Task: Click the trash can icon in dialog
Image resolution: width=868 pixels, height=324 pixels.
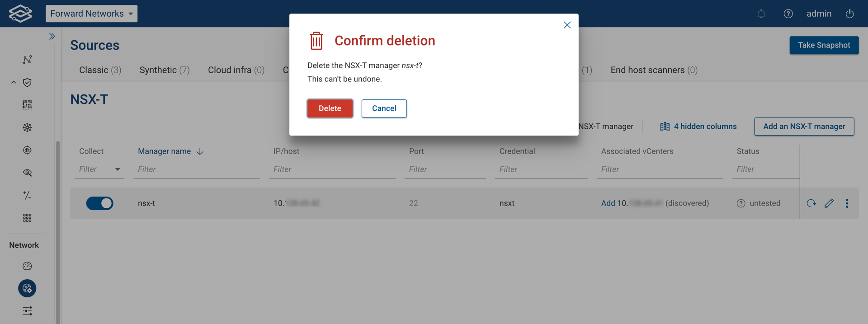Action: [x=316, y=41]
